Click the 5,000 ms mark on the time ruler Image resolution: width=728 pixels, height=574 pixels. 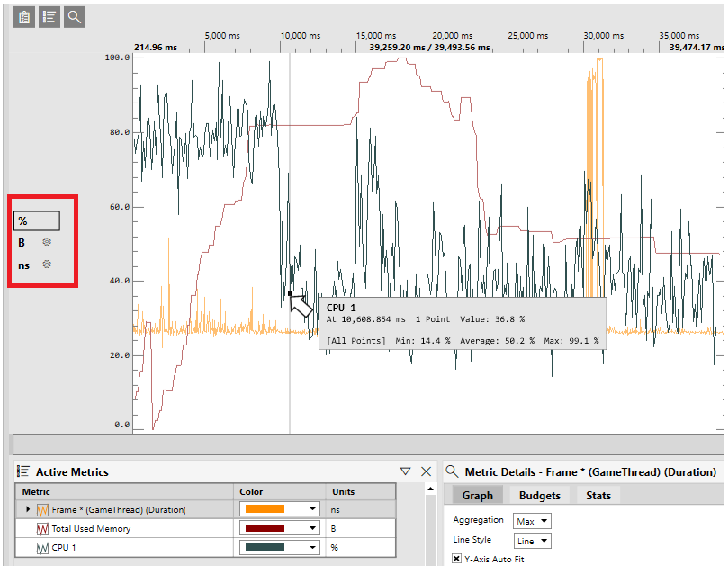pos(222,36)
